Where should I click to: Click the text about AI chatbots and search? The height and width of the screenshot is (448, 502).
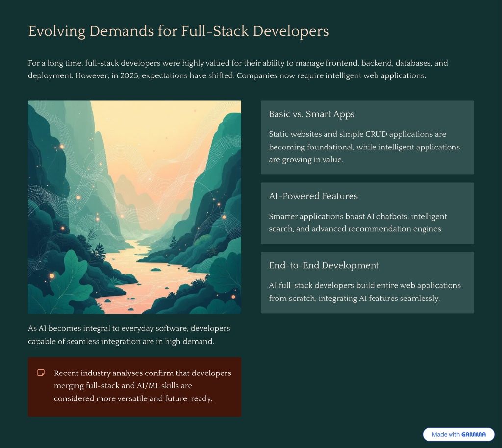358,223
